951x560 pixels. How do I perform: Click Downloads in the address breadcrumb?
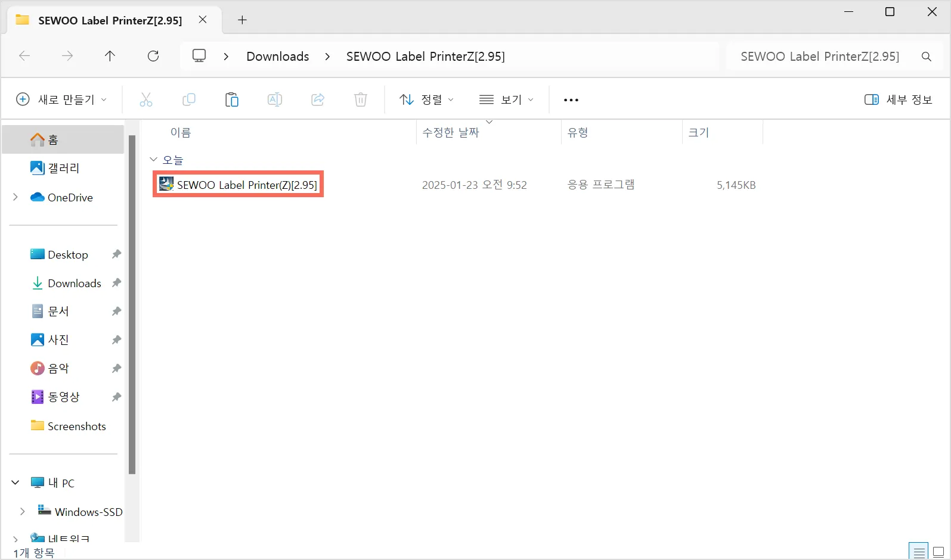(x=278, y=57)
